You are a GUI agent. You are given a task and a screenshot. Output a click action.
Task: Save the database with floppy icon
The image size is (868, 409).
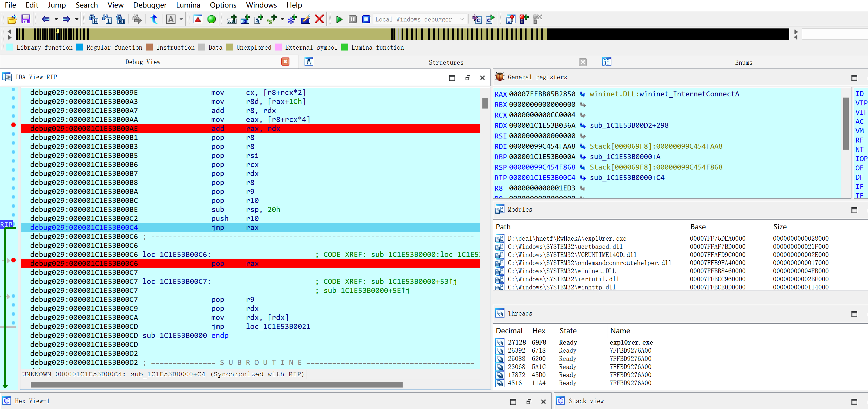pos(26,19)
